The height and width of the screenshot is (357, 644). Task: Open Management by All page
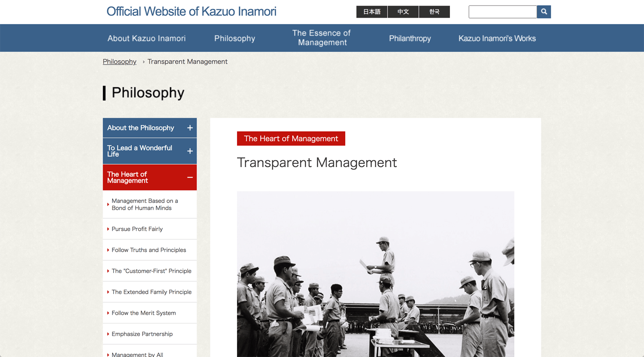click(x=150, y=351)
